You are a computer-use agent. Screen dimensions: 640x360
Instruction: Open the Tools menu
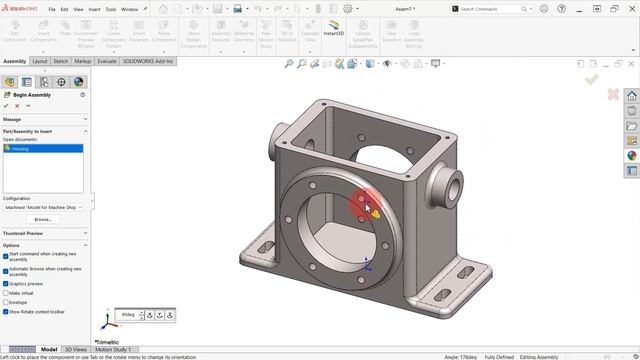pyautogui.click(x=111, y=9)
